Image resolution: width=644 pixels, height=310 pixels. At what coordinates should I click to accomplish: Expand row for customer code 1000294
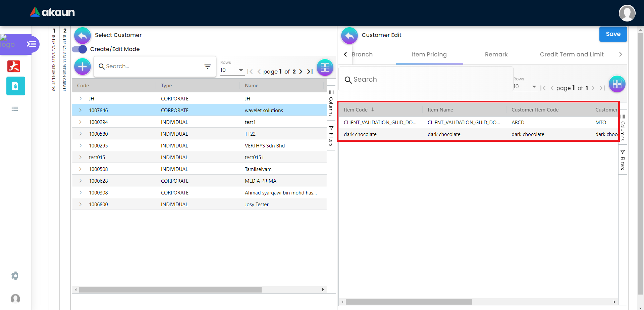point(80,122)
